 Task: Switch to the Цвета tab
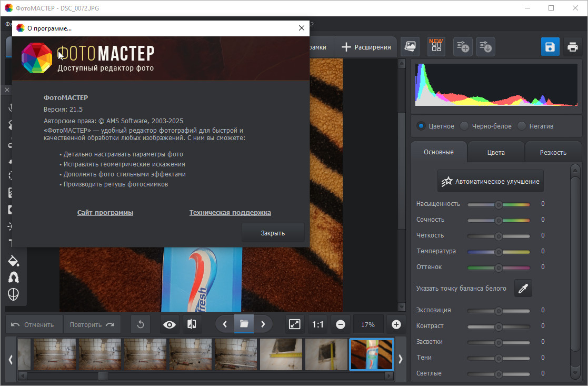(495, 152)
